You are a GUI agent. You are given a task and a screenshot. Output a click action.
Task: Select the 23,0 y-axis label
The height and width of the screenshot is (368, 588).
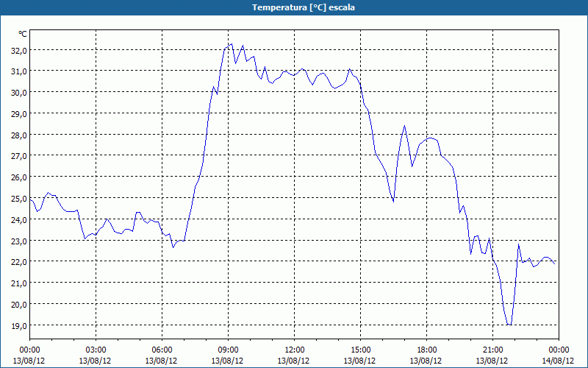[19, 241]
